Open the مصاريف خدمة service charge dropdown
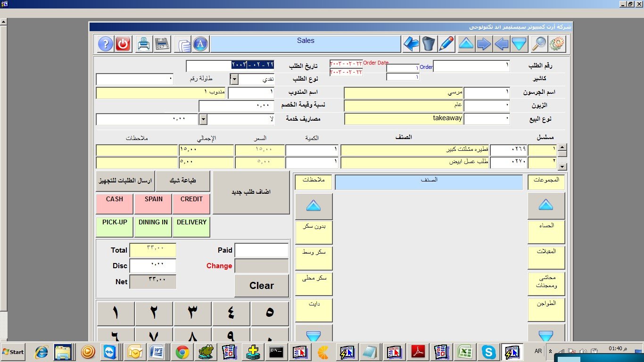 click(x=203, y=119)
